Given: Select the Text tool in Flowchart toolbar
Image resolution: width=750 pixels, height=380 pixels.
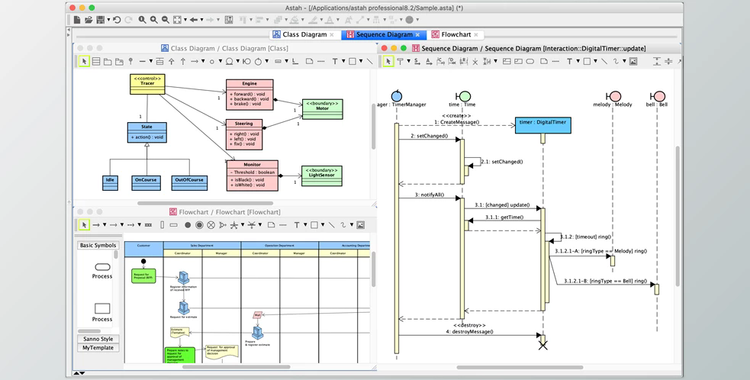Looking at the screenshot, I should 297,225.
